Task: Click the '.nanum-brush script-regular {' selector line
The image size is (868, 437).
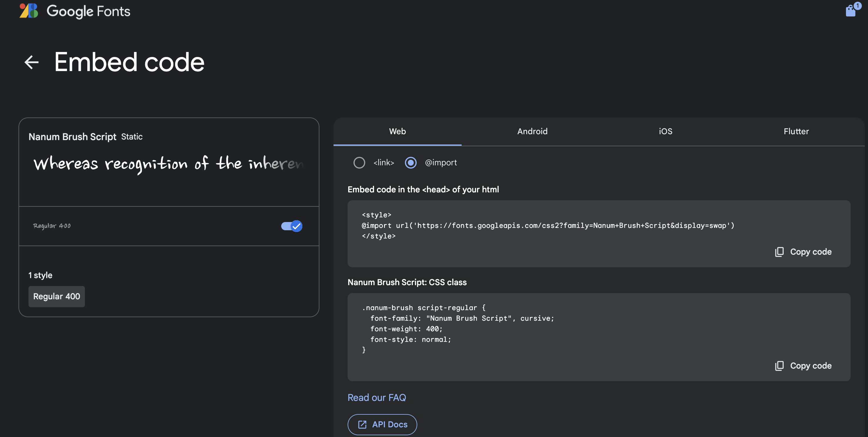Action: (423, 308)
